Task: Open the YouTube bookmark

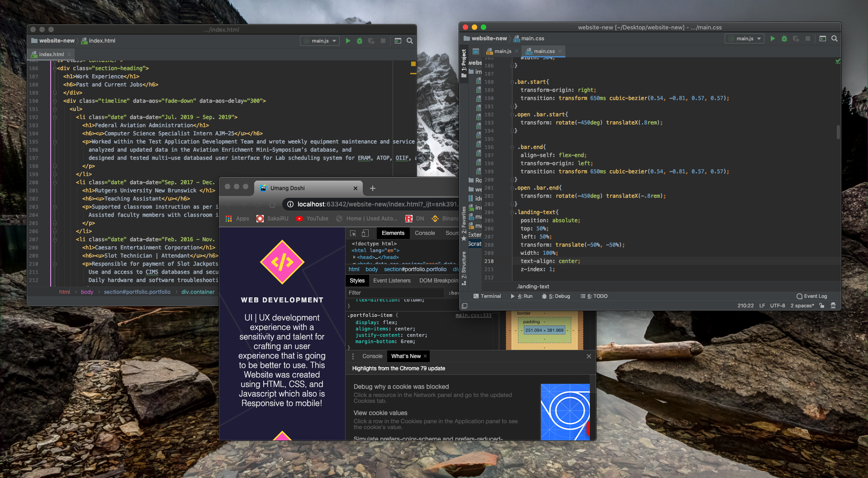Action: (x=312, y=219)
